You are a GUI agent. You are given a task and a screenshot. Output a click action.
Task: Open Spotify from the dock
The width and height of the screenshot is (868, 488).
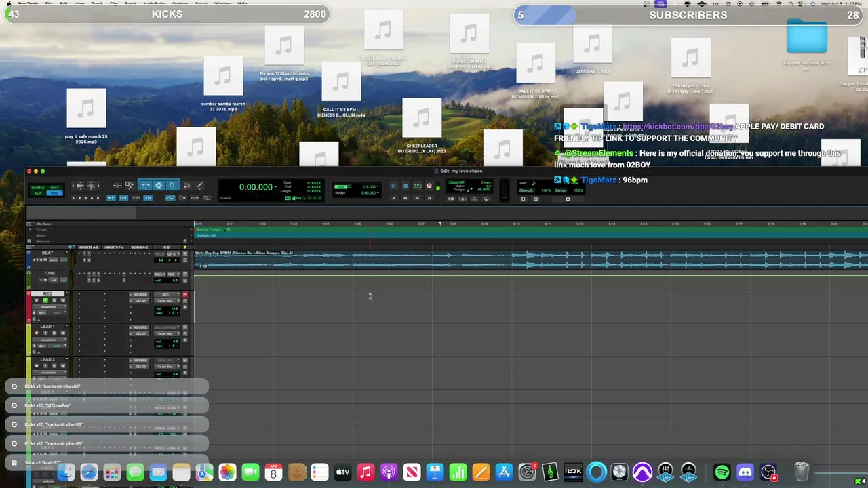(x=722, y=472)
